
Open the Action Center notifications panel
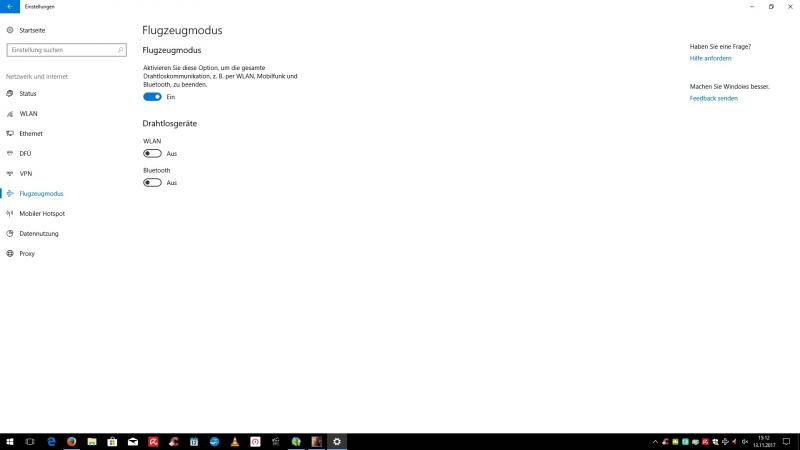coord(787,441)
